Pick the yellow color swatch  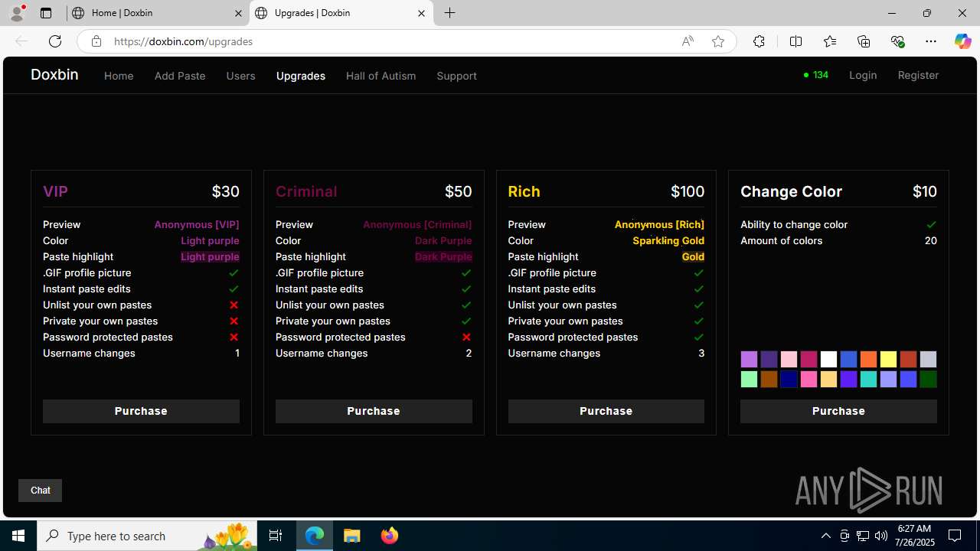tap(888, 359)
